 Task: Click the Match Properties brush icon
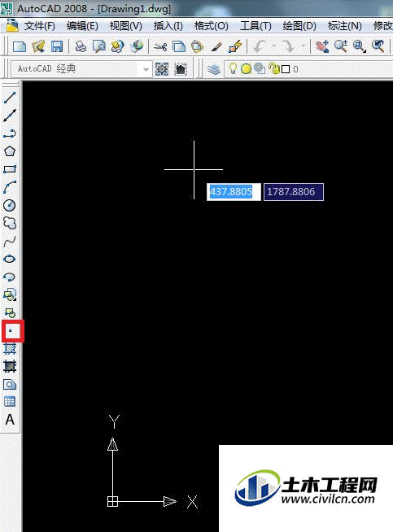(216, 46)
